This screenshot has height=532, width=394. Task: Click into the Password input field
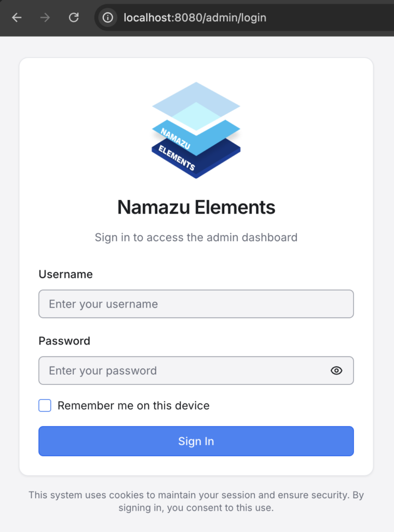[182, 370]
